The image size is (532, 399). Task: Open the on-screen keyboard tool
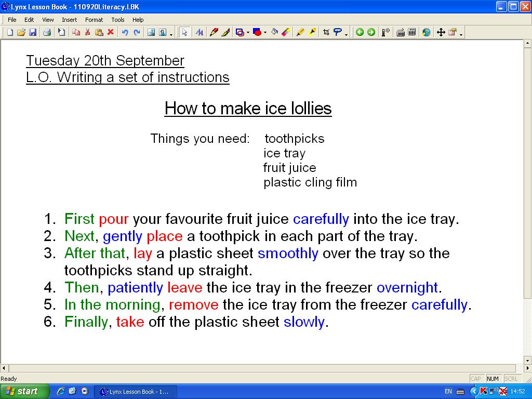[401, 32]
